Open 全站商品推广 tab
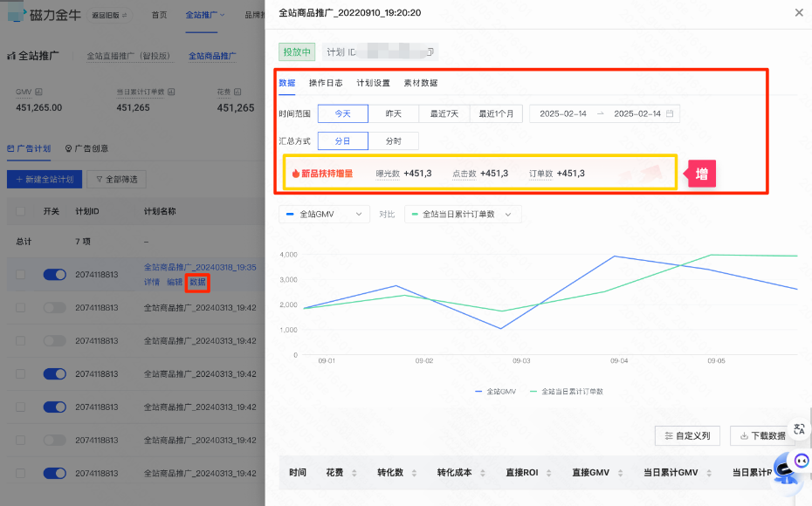 pyautogui.click(x=212, y=56)
